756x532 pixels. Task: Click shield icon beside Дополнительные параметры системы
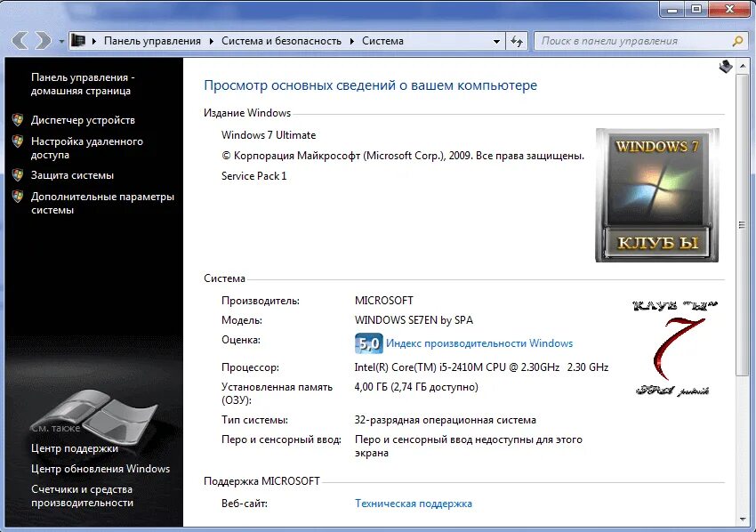pos(18,197)
